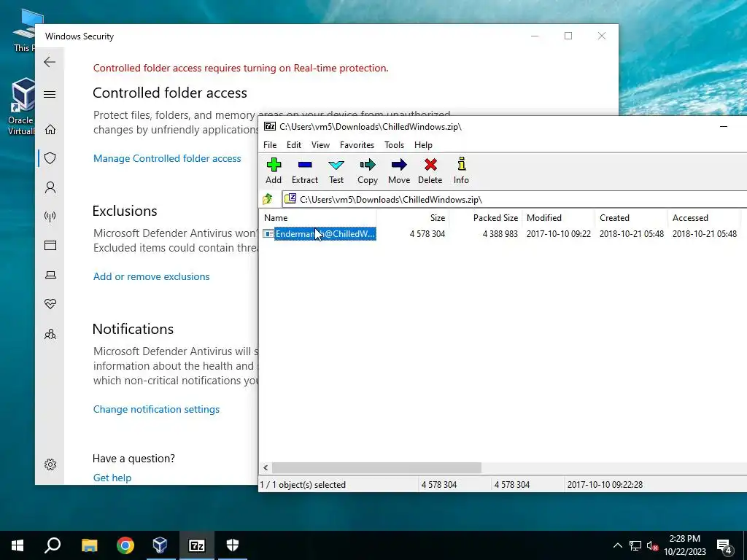Sort by Created column header

click(x=631, y=217)
